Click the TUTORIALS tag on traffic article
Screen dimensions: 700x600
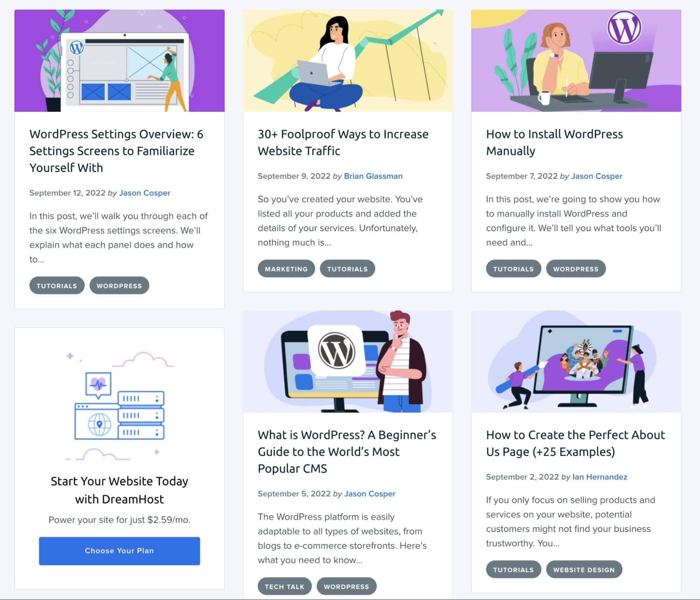[x=347, y=268]
